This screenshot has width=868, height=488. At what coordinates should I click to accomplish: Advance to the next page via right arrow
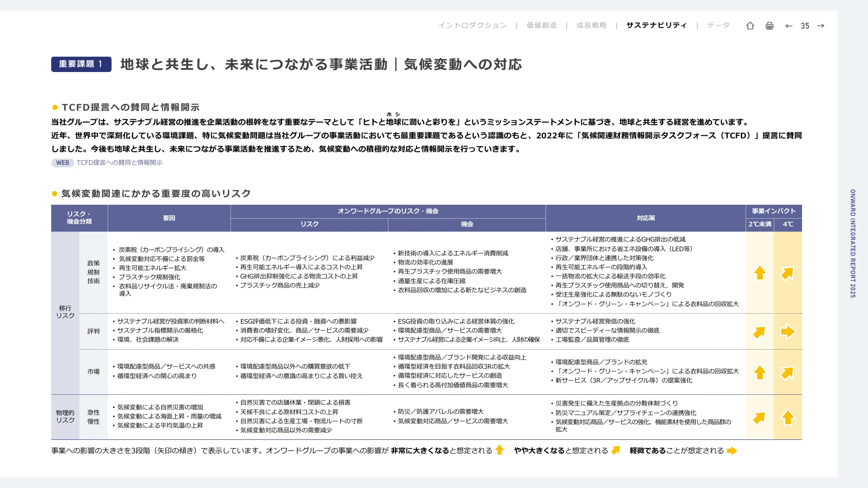pos(820,26)
